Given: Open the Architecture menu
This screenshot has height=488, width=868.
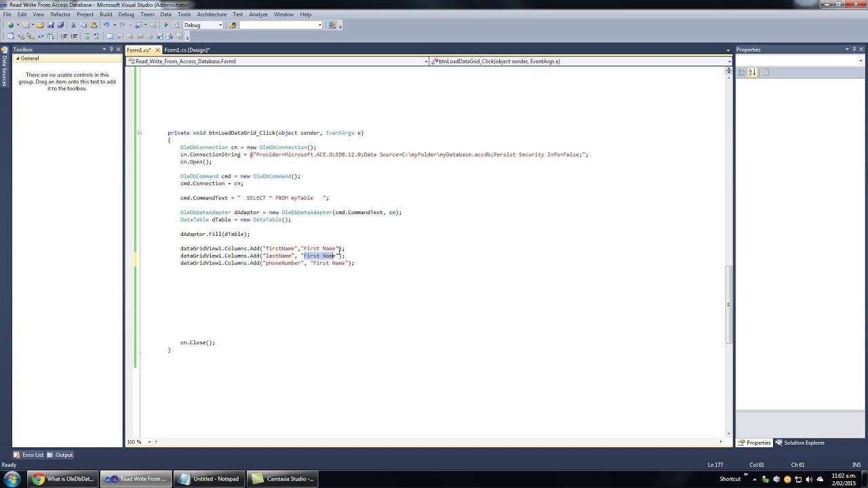Looking at the screenshot, I should click(212, 14).
